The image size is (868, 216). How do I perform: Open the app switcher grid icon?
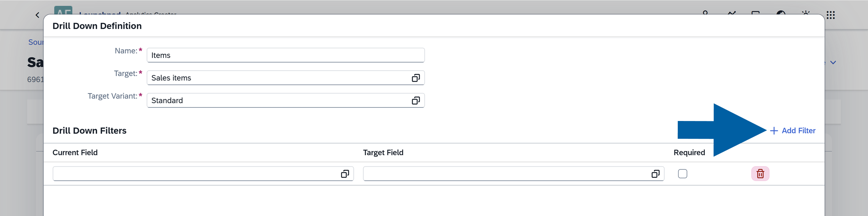pos(831,15)
